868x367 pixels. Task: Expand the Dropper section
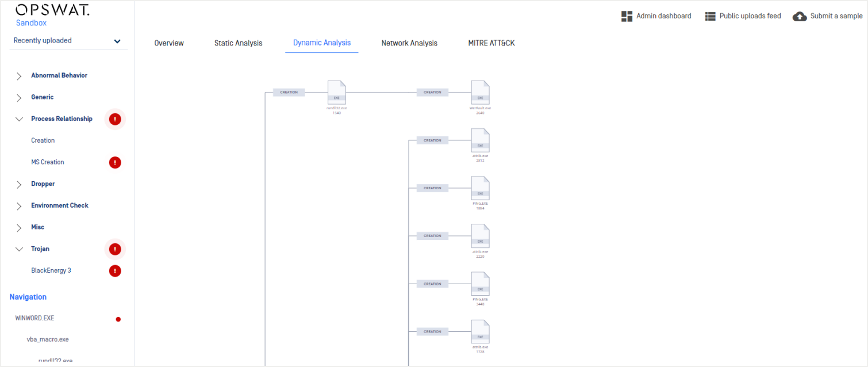click(x=19, y=184)
